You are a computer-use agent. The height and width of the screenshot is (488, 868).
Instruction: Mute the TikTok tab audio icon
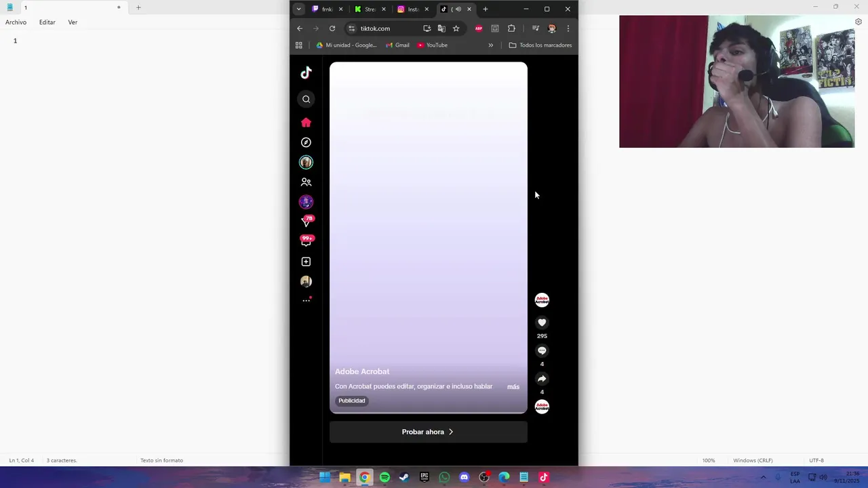point(458,9)
